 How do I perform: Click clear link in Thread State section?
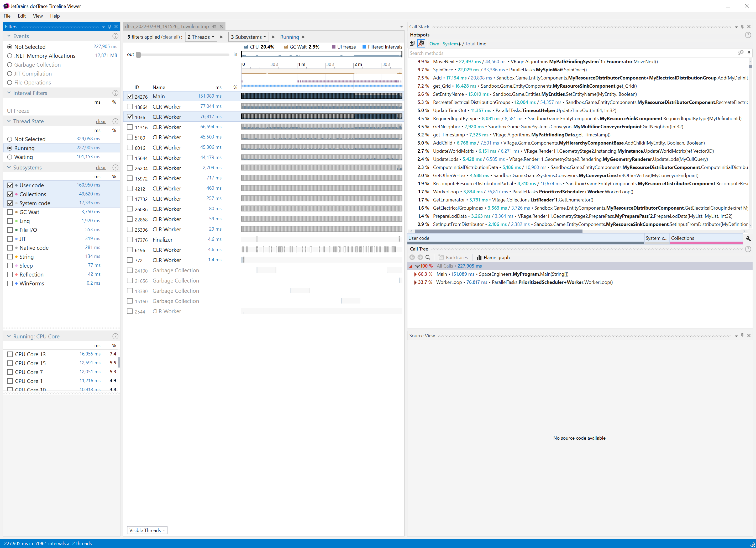pyautogui.click(x=101, y=122)
